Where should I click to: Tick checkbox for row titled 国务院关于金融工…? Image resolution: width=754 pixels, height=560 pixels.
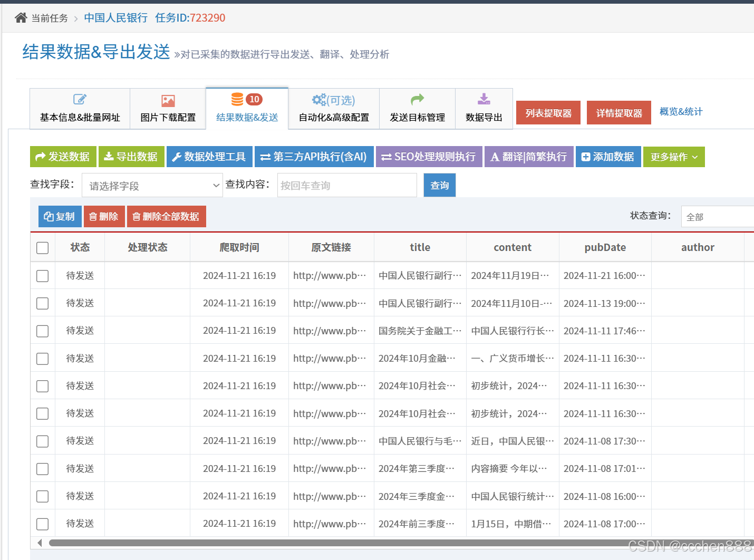(x=43, y=331)
